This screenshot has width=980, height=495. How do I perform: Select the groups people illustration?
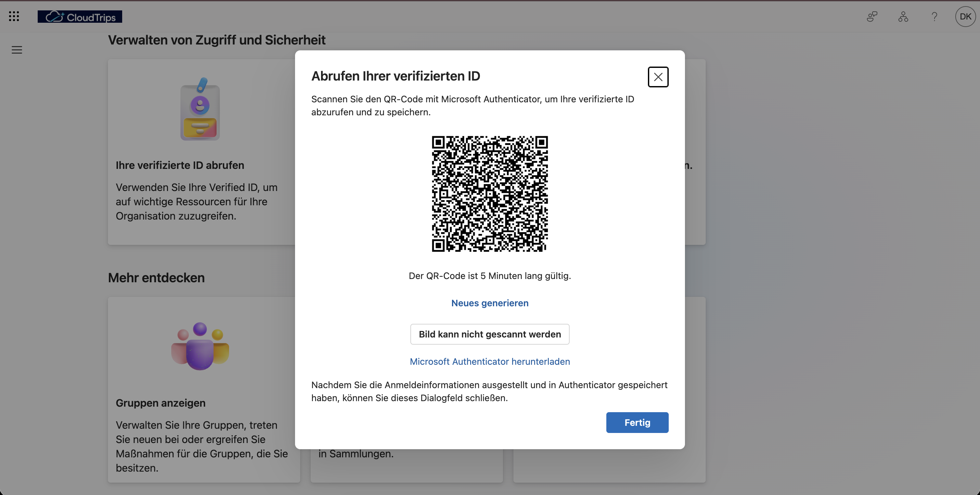pos(200,346)
